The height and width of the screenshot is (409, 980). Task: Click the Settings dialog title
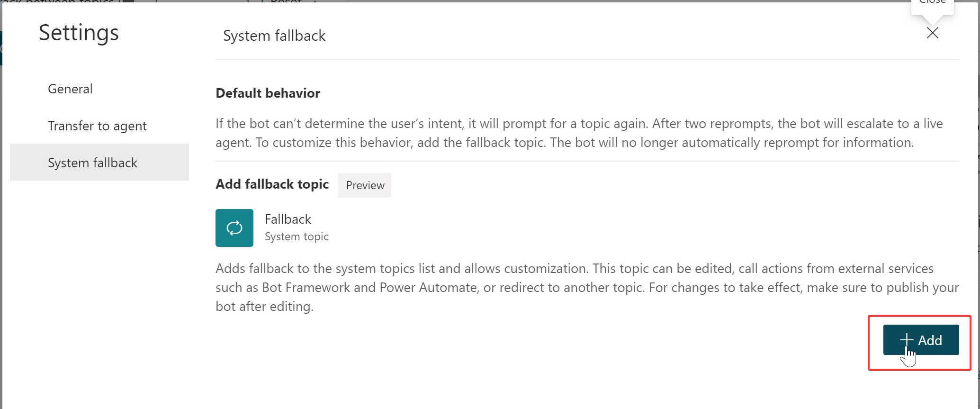pyautogui.click(x=79, y=33)
